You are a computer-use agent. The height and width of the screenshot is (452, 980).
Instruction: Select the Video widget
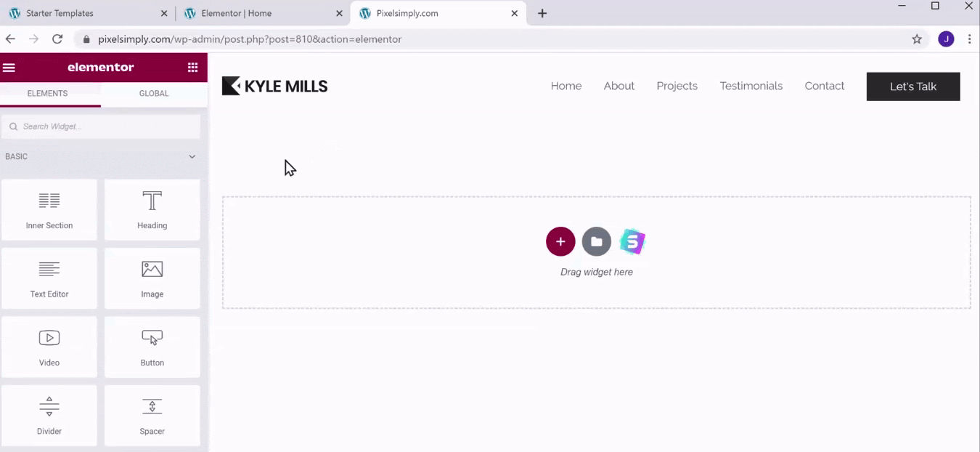[49, 347]
